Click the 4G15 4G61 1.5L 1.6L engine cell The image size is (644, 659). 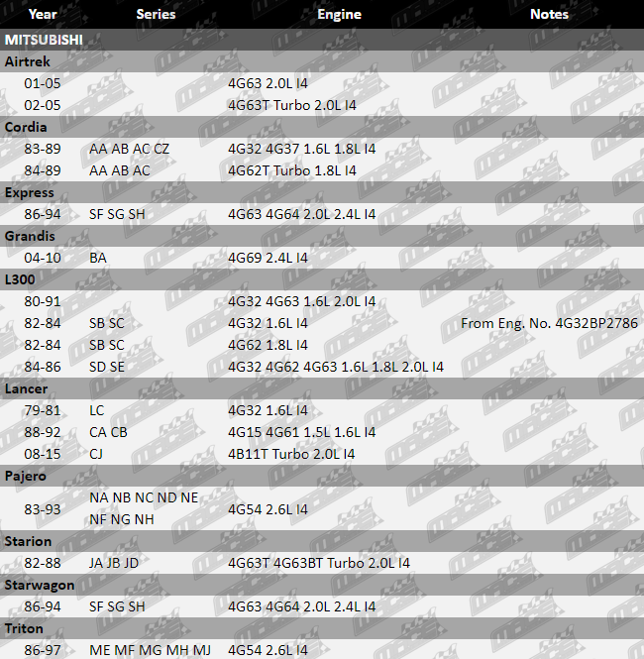tap(301, 433)
